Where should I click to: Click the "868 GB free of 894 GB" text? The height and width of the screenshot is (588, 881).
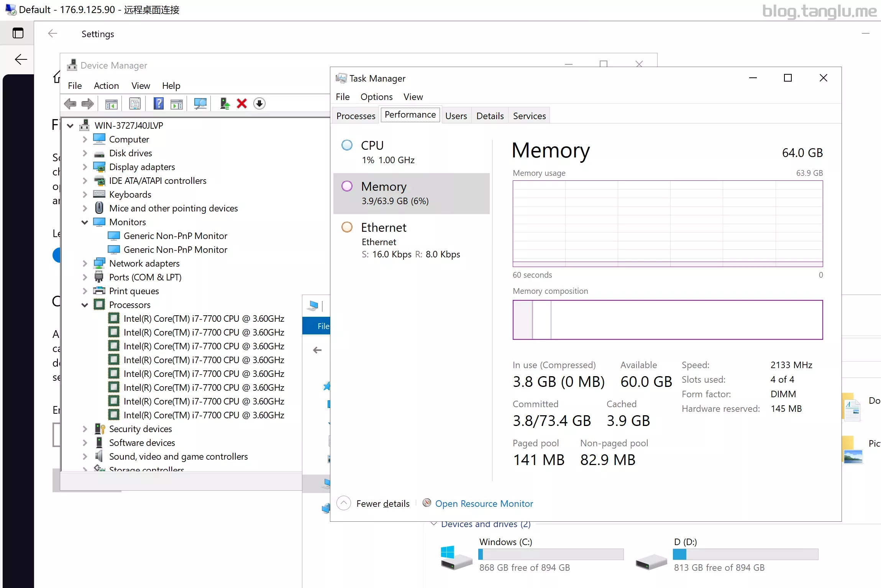click(x=525, y=567)
